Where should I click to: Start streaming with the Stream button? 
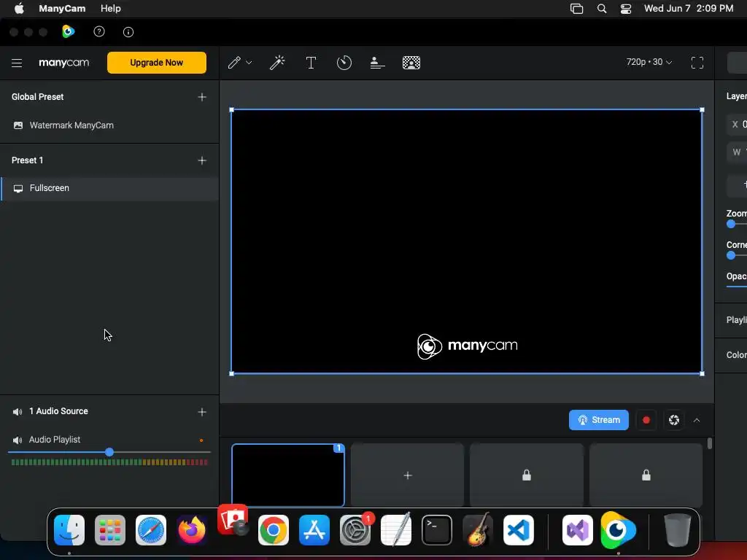[598, 420]
